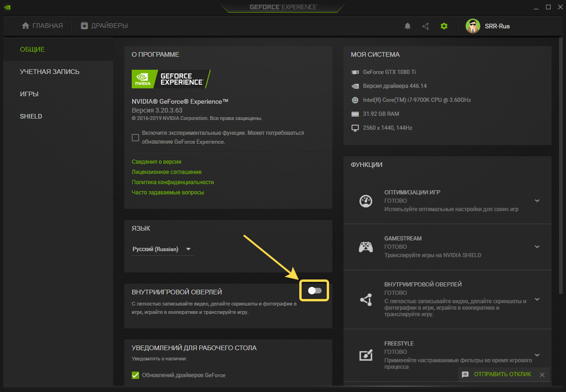Viewport: 566px width, 392px height.
Task: Expand the in-game overlay feature row
Action: (537, 299)
